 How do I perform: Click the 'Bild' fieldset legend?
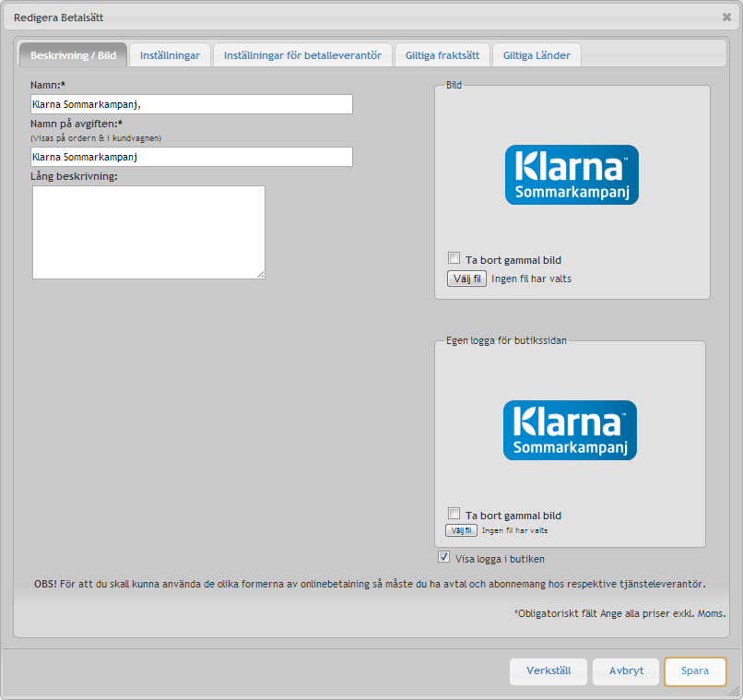[x=454, y=85]
